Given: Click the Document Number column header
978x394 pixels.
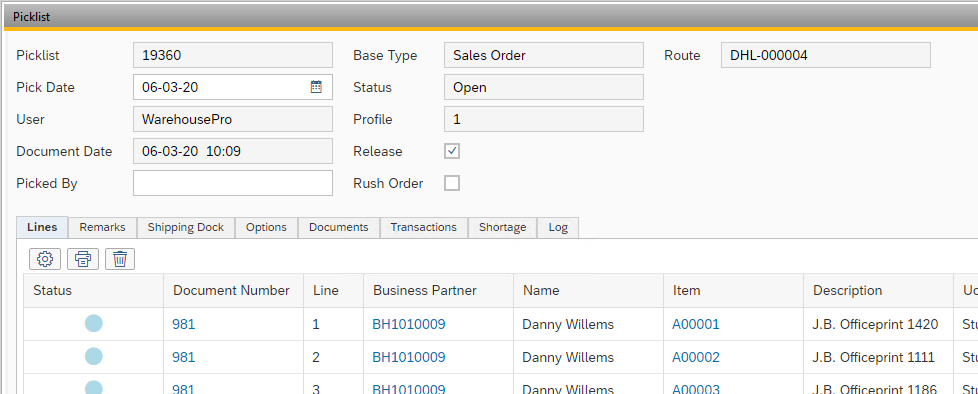Looking at the screenshot, I should (x=231, y=291).
